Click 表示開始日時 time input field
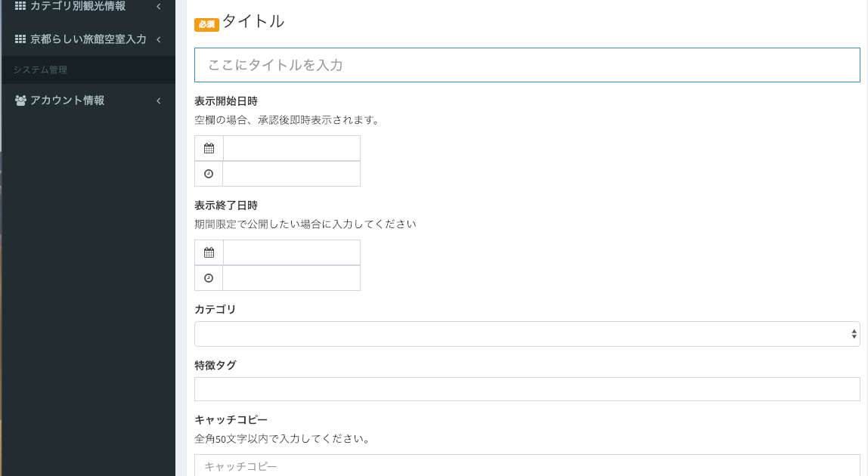Viewport: 868px width, 476px height. tap(292, 174)
